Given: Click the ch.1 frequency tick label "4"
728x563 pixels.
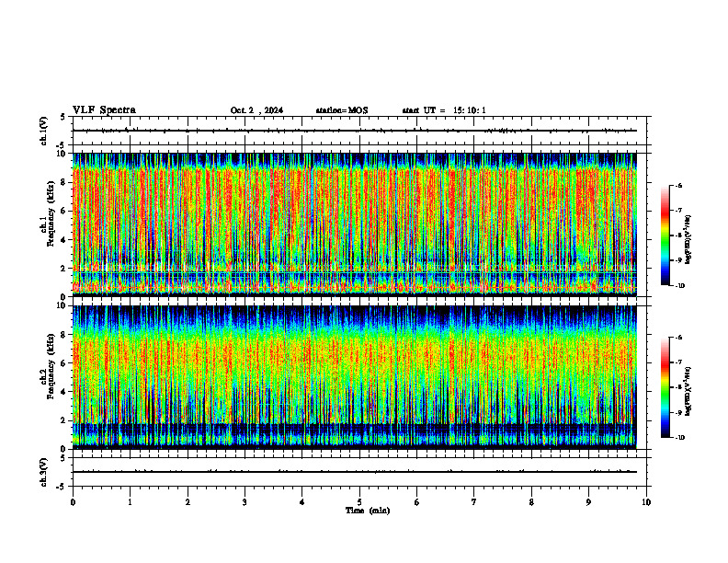Looking at the screenshot, I should (x=63, y=240).
